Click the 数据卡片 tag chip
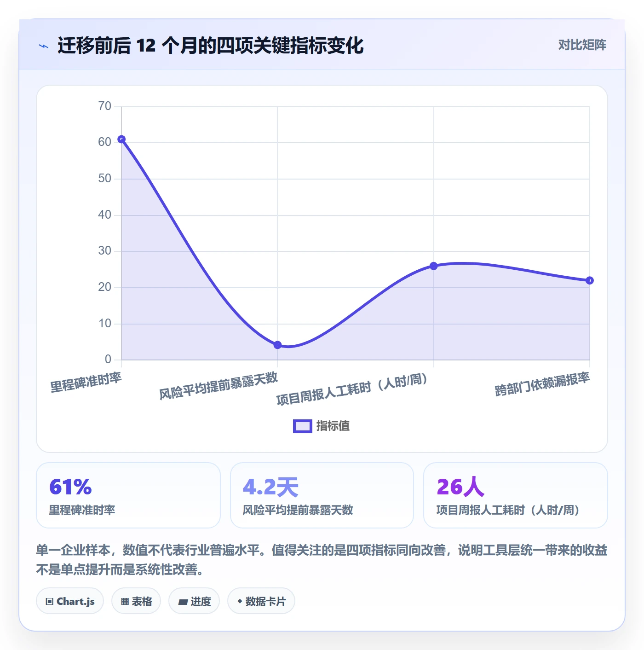 [261, 601]
